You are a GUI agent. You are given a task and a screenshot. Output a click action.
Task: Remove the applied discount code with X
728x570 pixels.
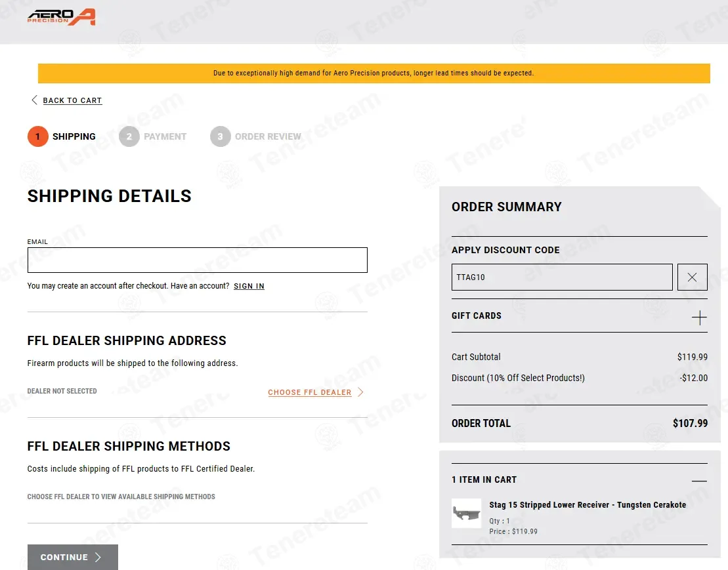pyautogui.click(x=693, y=277)
